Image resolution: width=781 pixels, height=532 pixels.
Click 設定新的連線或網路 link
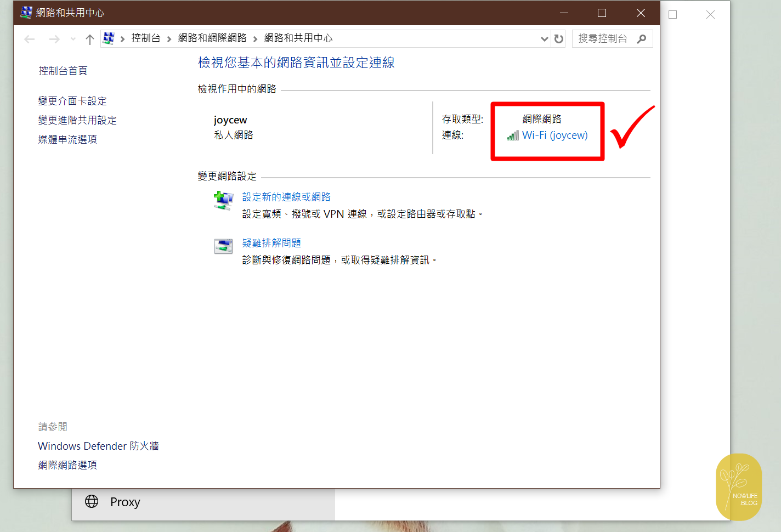(x=286, y=197)
